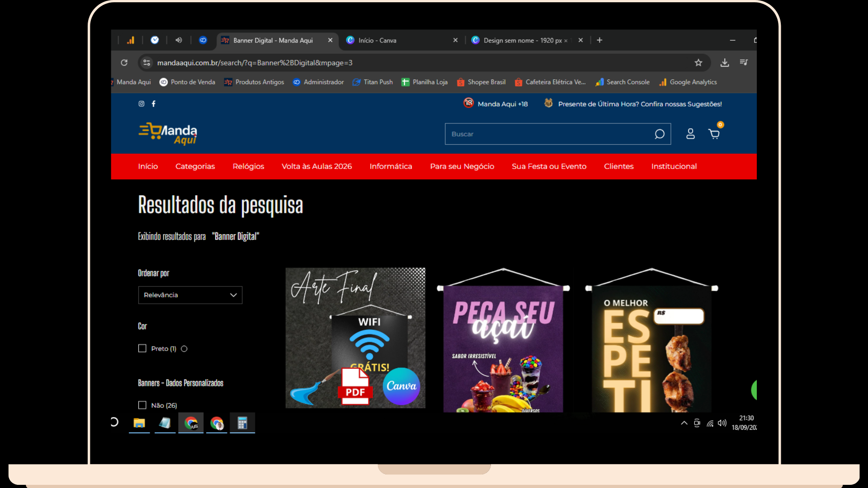Open the Search Console bookmark
The width and height of the screenshot is (868, 488).
[x=627, y=82]
